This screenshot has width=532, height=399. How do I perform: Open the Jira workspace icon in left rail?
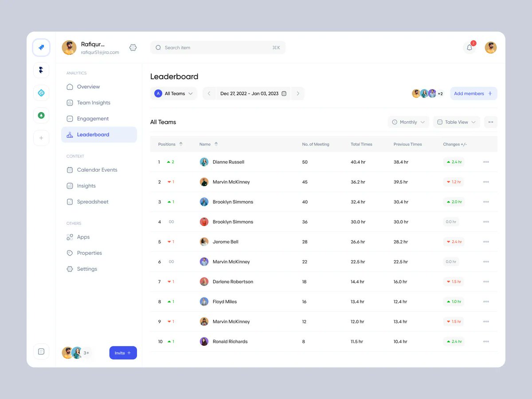pos(41,47)
